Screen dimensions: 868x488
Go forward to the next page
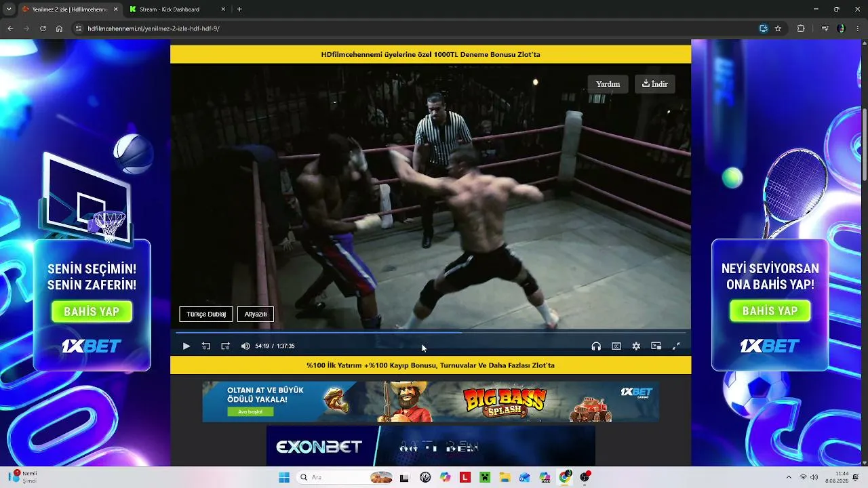coord(26,28)
